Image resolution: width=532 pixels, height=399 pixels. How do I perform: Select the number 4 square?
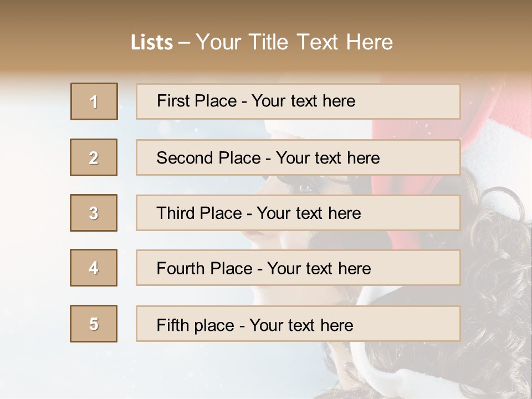(94, 268)
